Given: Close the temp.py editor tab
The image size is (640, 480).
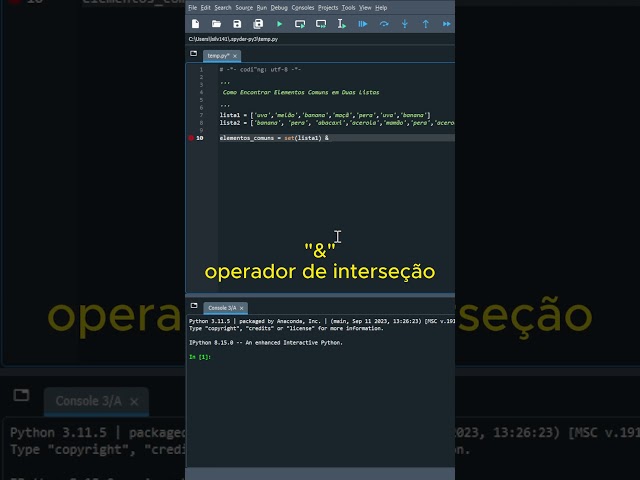Looking at the screenshot, I should click(x=235, y=56).
